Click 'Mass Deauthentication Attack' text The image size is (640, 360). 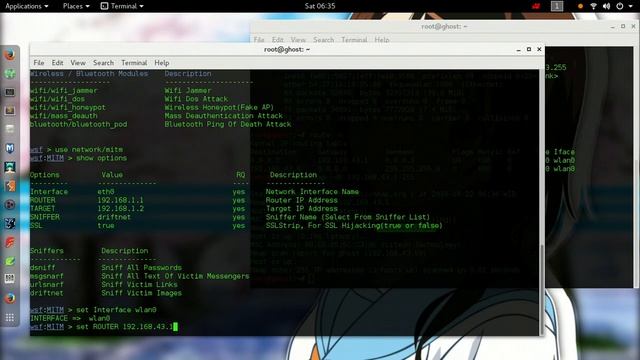tap(224, 116)
